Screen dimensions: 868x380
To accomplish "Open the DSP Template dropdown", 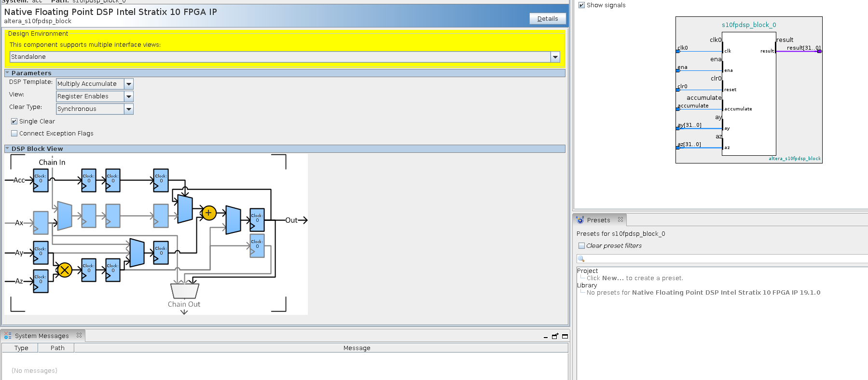I will point(129,84).
